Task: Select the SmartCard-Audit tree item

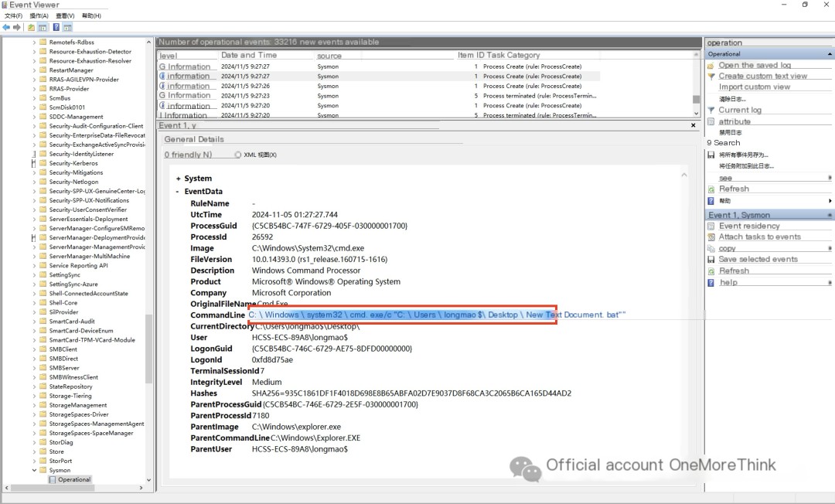Action: pos(72,322)
